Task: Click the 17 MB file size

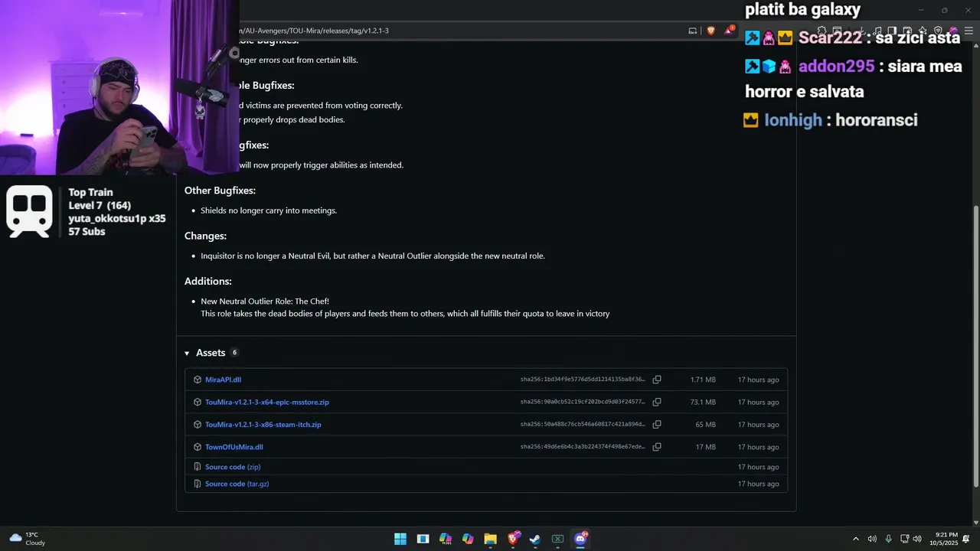Action: (706, 447)
